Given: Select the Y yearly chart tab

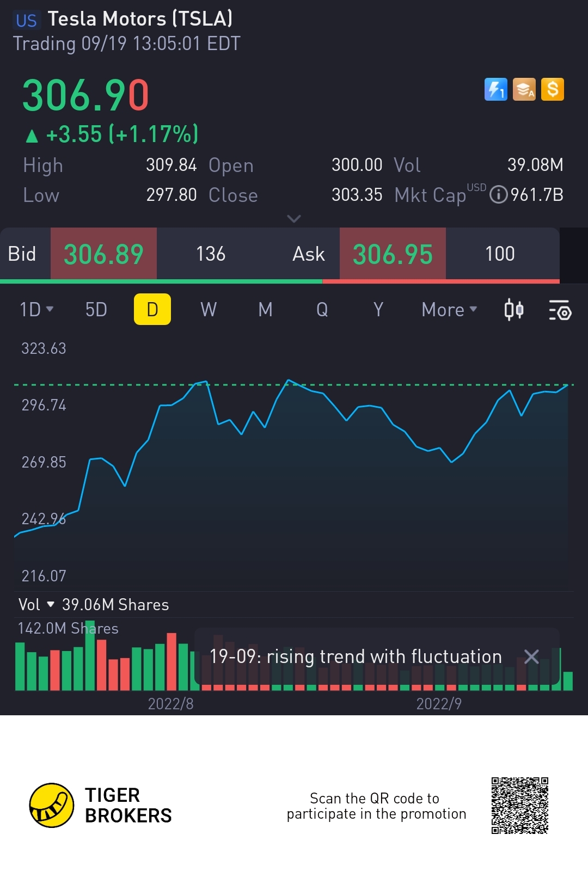Looking at the screenshot, I should pos(378,310).
